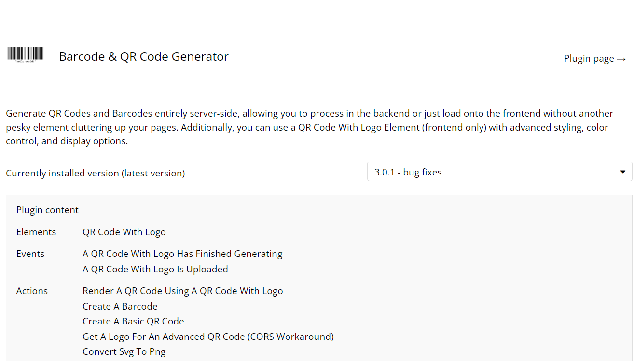
Task: Click the Create A Basic QR Code action
Action: point(133,322)
